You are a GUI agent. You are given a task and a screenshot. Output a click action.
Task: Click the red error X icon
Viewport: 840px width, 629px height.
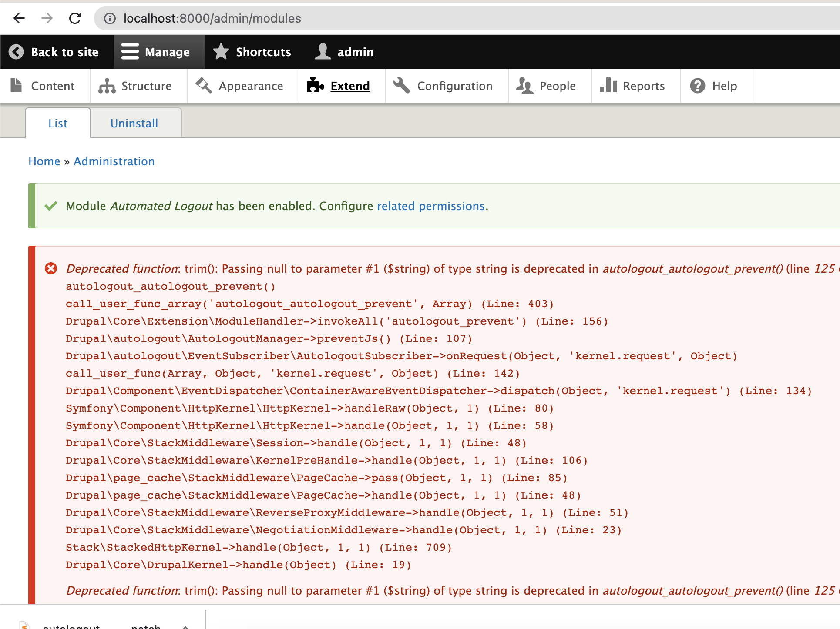(x=51, y=269)
